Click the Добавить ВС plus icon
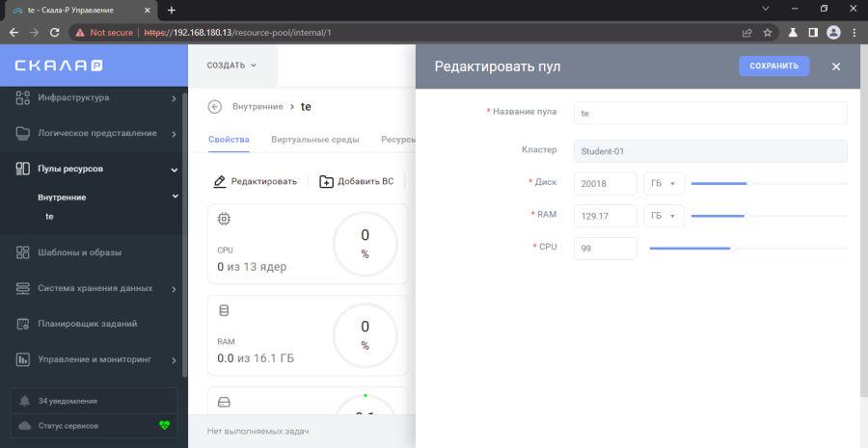Viewport: 868px width, 448px height. [x=326, y=181]
